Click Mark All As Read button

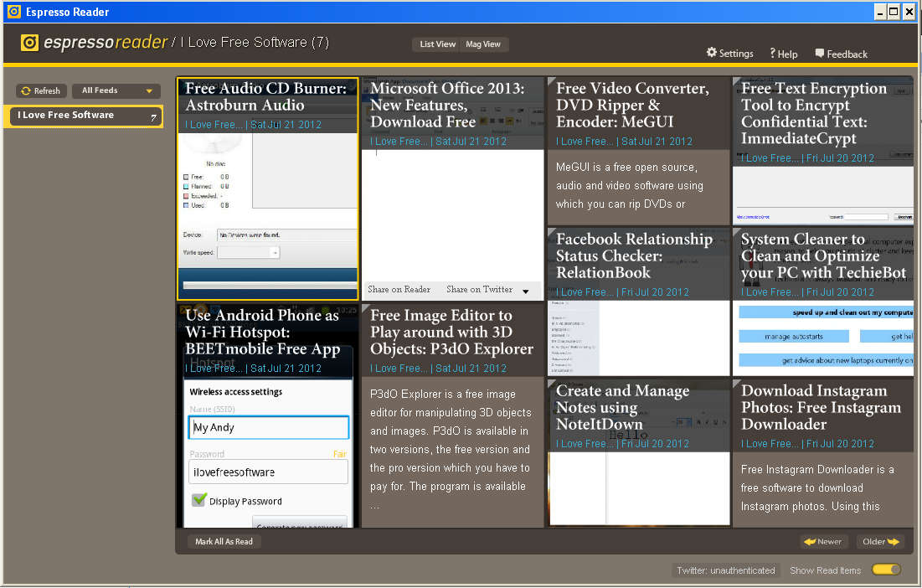pyautogui.click(x=224, y=542)
